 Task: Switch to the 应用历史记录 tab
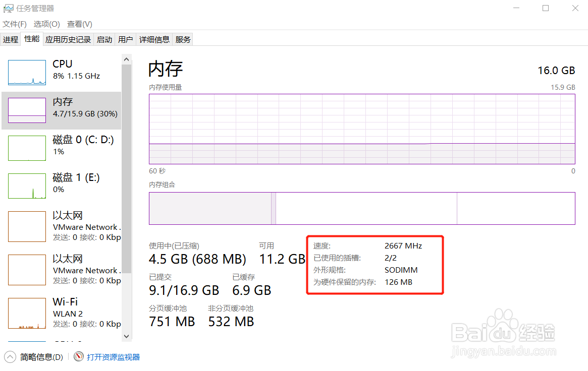pyautogui.click(x=68, y=39)
